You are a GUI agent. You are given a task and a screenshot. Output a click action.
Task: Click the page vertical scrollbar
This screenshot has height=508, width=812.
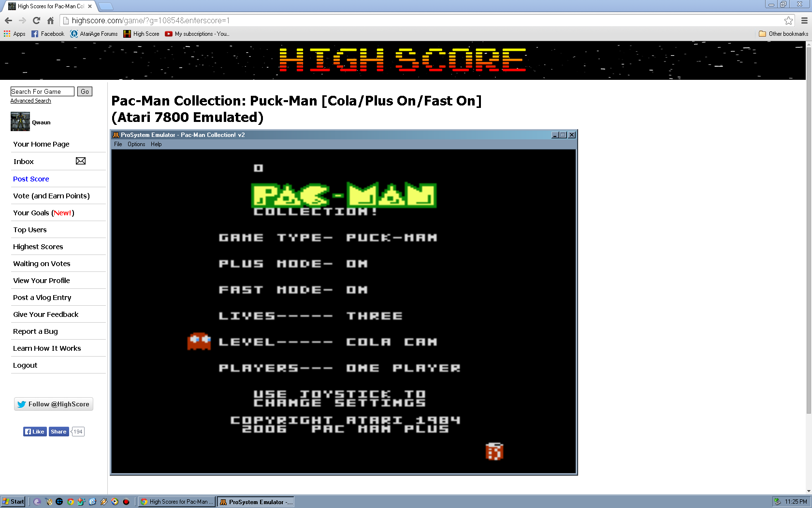click(x=809, y=242)
